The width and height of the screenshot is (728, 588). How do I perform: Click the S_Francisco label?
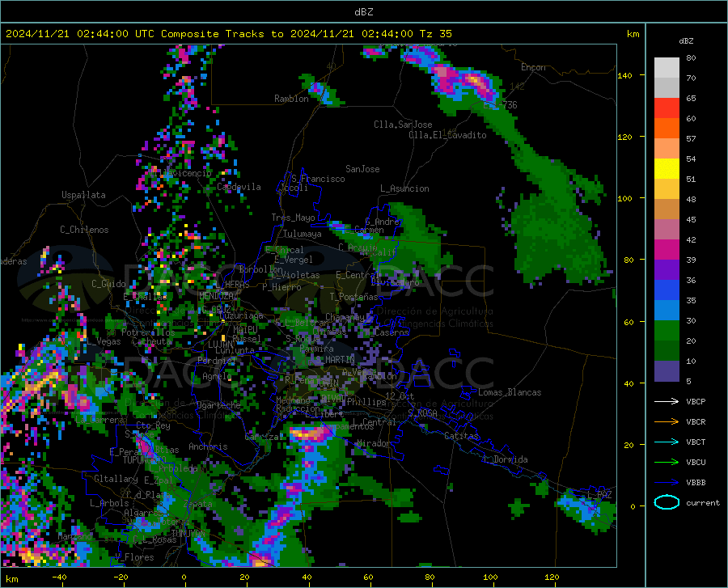[x=319, y=179]
